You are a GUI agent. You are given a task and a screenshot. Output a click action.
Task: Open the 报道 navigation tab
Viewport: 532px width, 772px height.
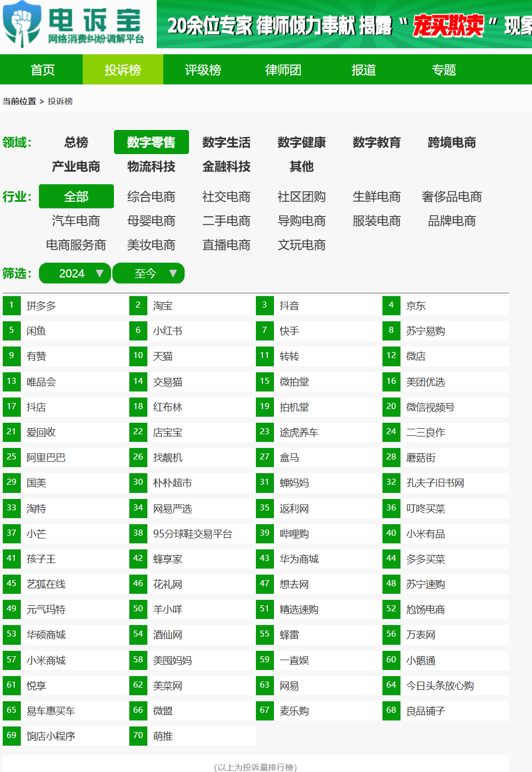[364, 70]
